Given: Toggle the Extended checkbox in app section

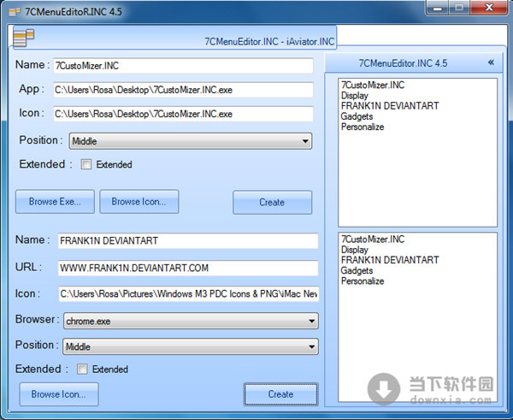Looking at the screenshot, I should coord(86,164).
